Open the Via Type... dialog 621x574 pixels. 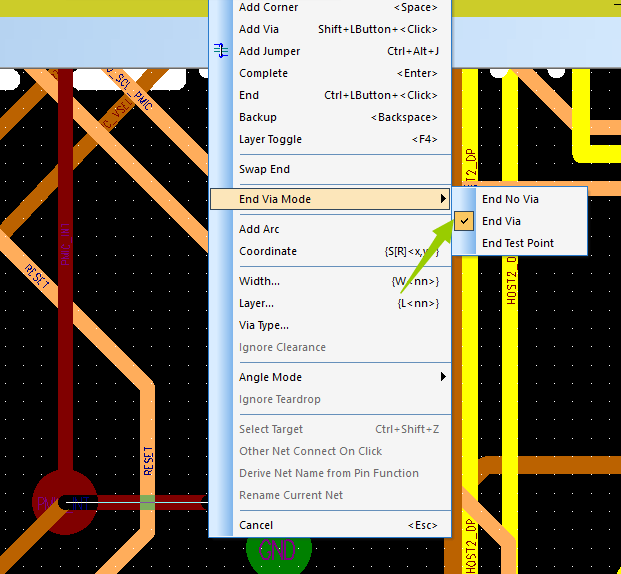point(330,325)
